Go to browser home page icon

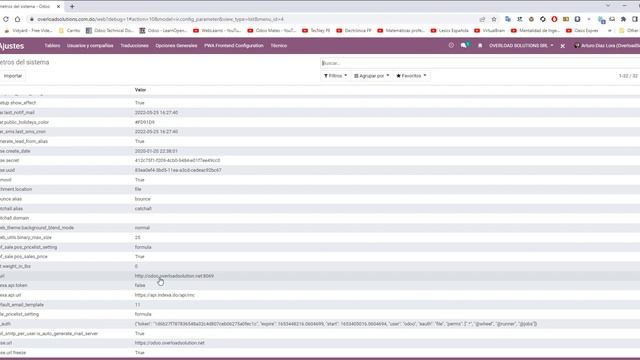(x=18, y=19)
